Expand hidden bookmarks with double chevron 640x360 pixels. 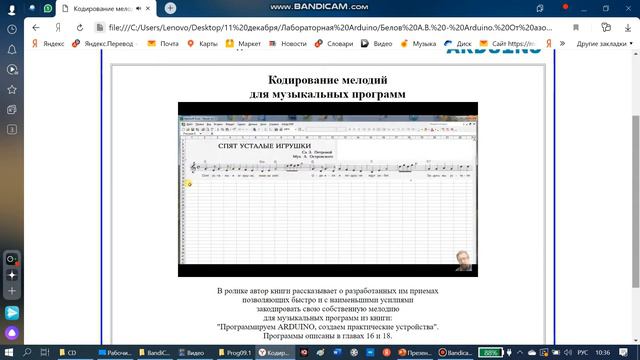[562, 44]
